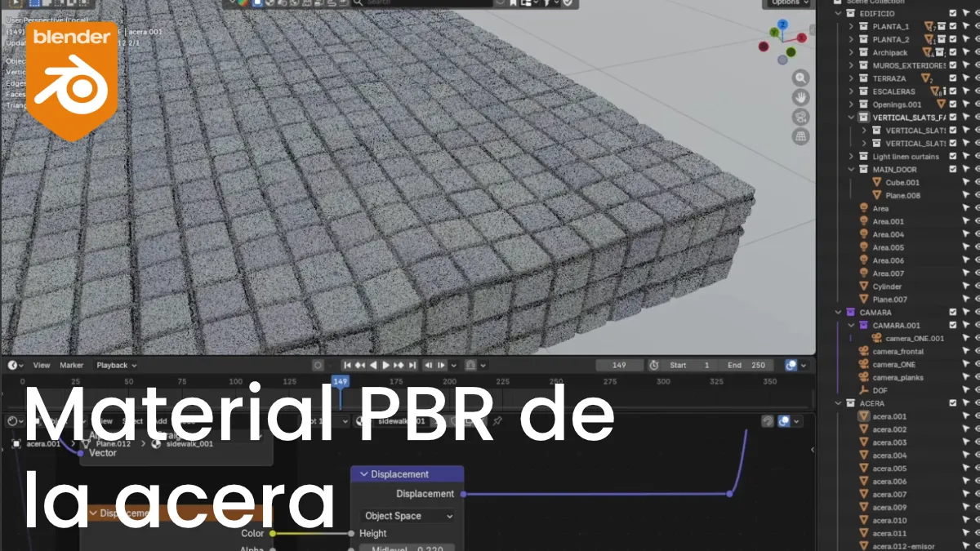
Task: Click the DOF empty object icon
Action: click(864, 390)
